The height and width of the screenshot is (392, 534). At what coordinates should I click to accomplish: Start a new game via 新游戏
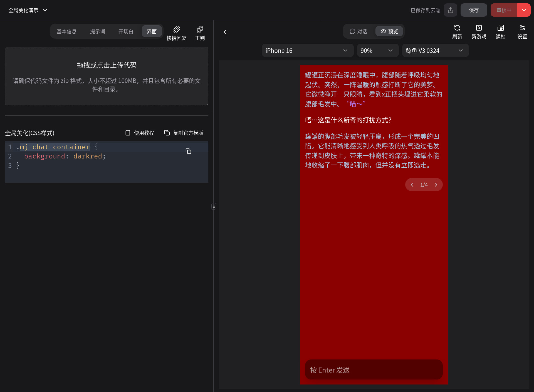tap(479, 32)
